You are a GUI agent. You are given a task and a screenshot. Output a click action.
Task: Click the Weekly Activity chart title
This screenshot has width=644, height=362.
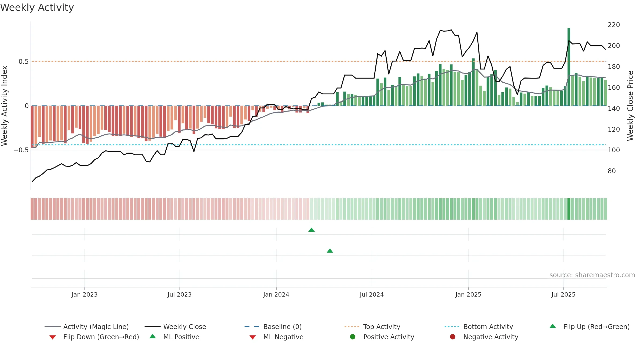37,8
